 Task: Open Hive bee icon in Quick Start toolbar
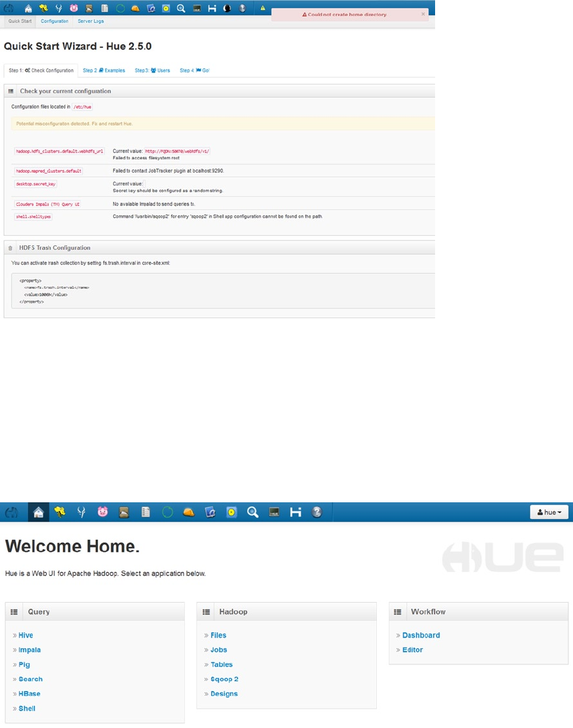tap(44, 8)
